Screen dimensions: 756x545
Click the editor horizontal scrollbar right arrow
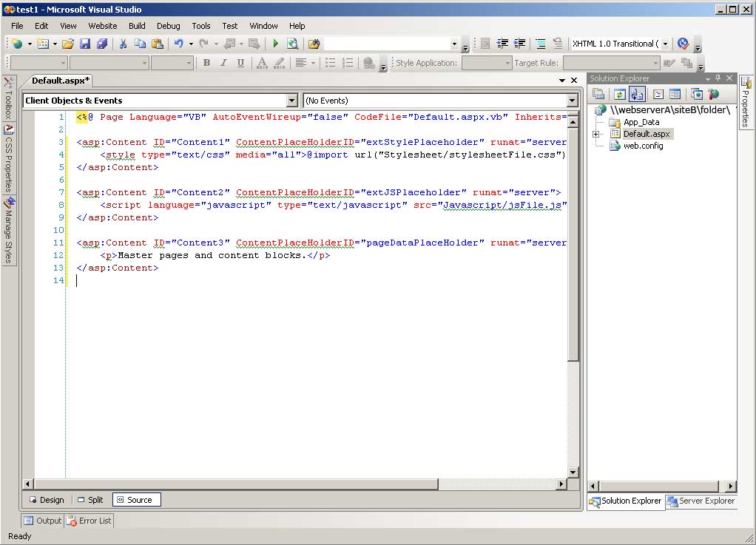pyautogui.click(x=561, y=484)
